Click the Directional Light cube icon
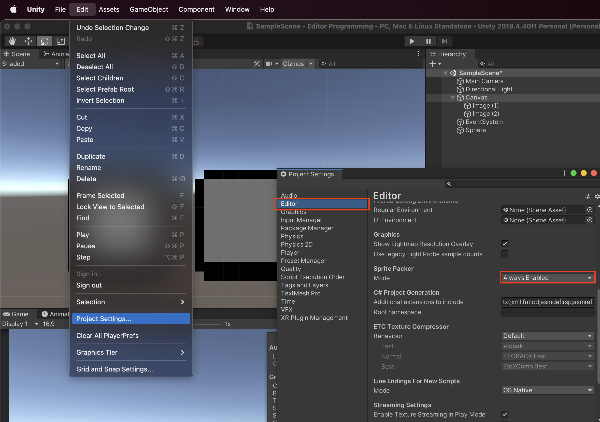Viewport: 600px width, 422px height. pos(460,89)
